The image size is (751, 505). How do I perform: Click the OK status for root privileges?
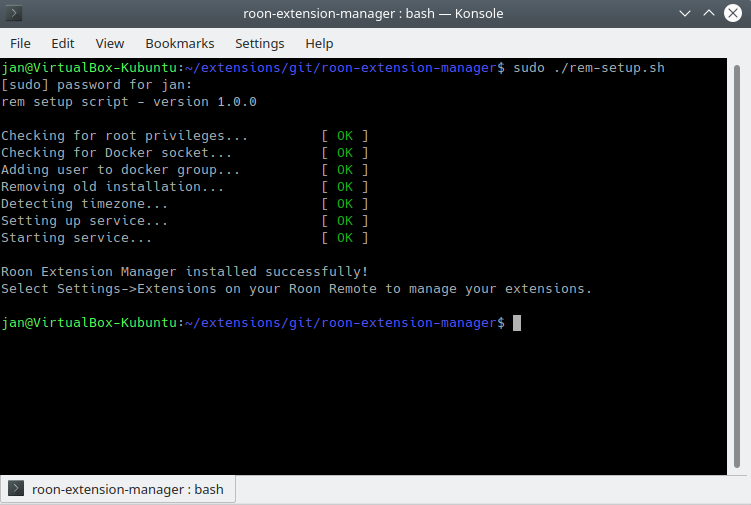pyautogui.click(x=345, y=136)
